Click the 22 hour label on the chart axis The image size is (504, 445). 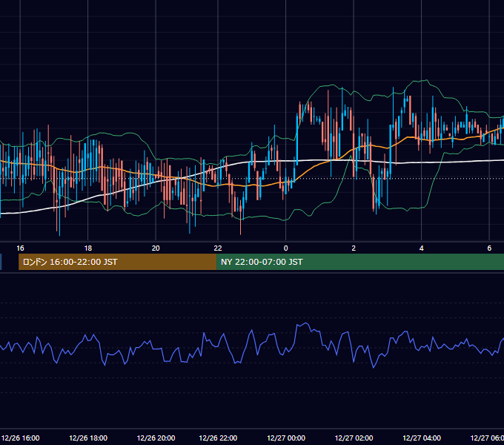click(x=218, y=248)
